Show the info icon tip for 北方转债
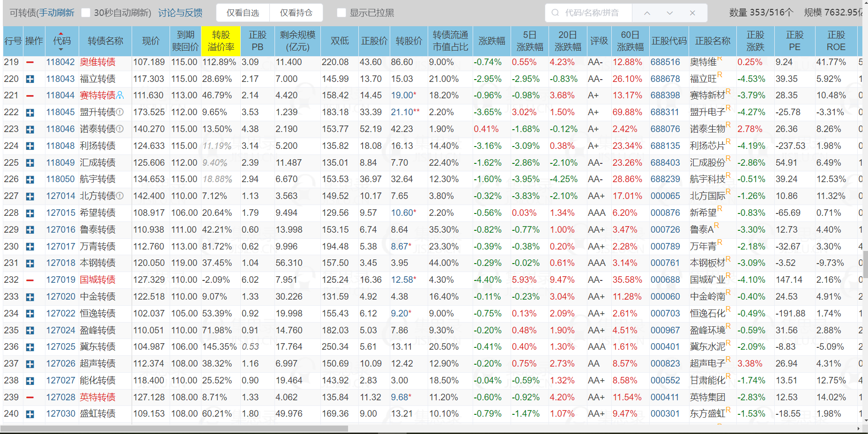Image resolution: width=868 pixels, height=434 pixels. [120, 196]
